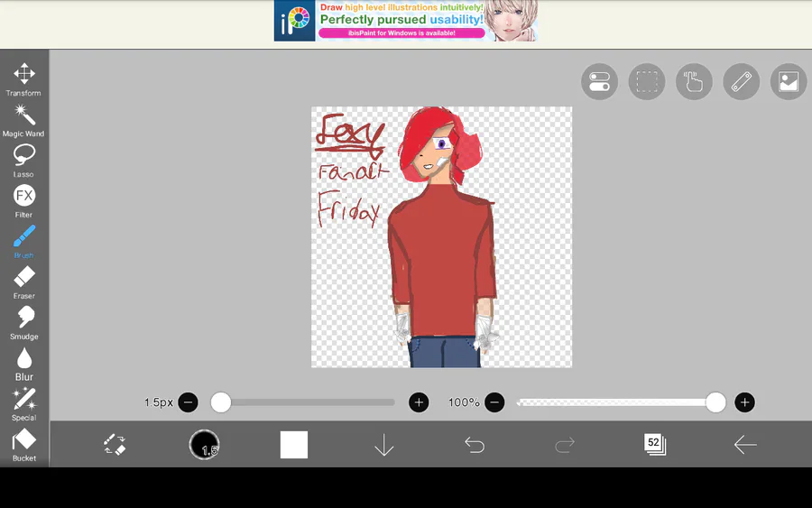Screen dimensions: 812x508
Task: Open the brush settings 1.5 circle
Action: (x=204, y=445)
